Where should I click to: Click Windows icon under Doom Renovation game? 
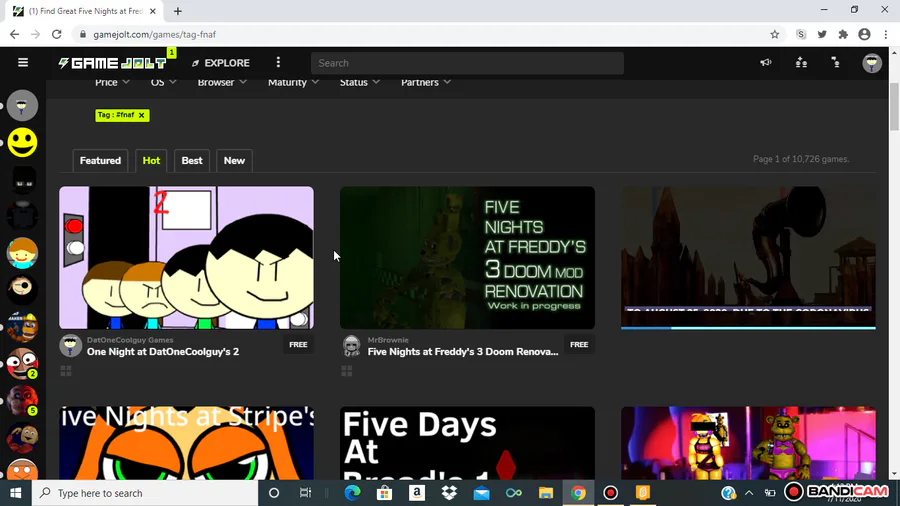pyautogui.click(x=347, y=371)
